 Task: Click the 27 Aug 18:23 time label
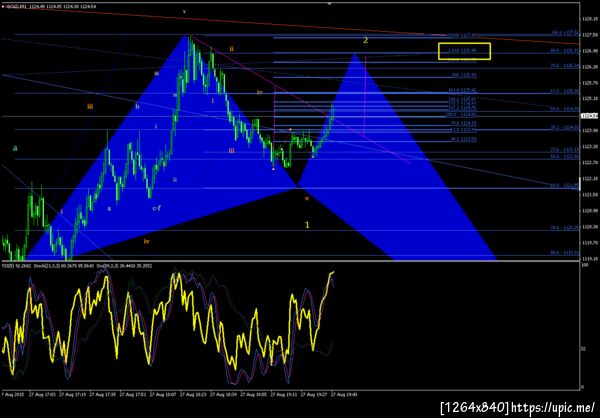tap(194, 394)
